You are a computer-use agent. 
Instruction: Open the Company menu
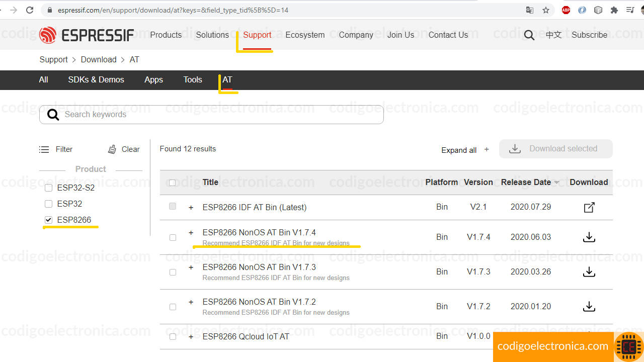[356, 35]
